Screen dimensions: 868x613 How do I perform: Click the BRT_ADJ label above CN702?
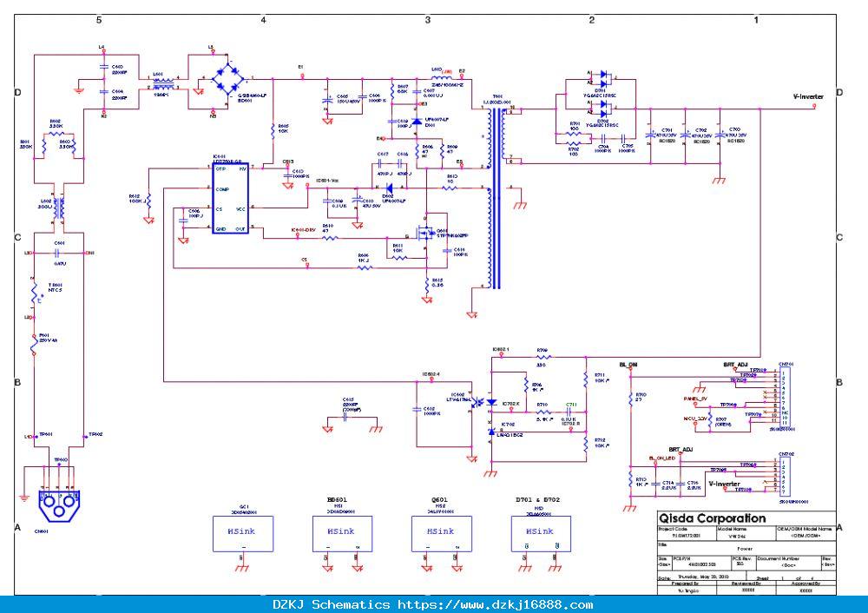[x=681, y=449]
